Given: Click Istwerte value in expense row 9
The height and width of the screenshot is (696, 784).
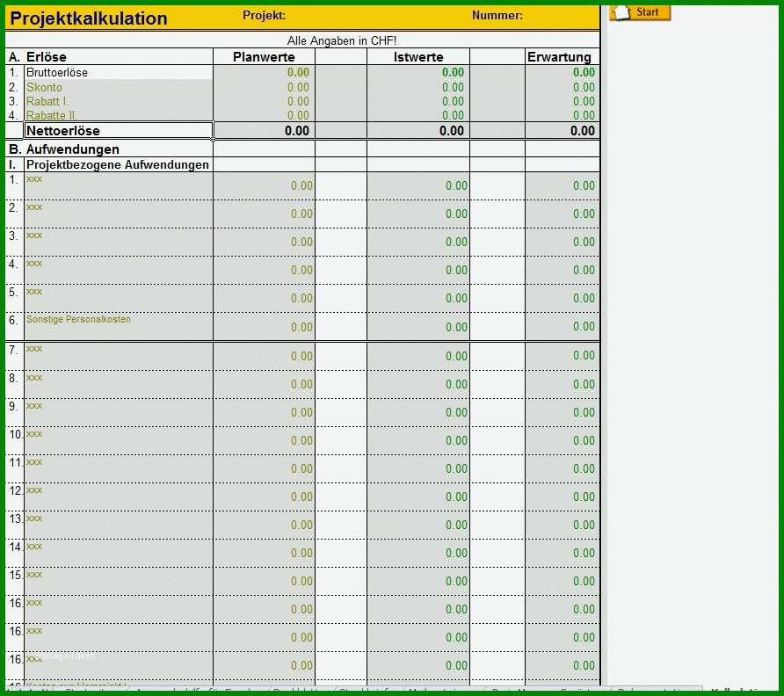Looking at the screenshot, I should [x=456, y=412].
